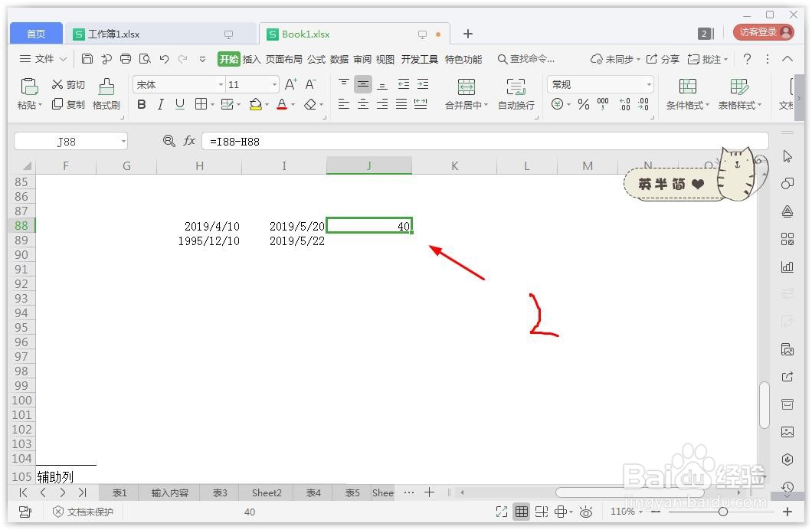Open Table Styles 表格样式 menu
This screenshot has width=812, height=530.
click(739, 93)
